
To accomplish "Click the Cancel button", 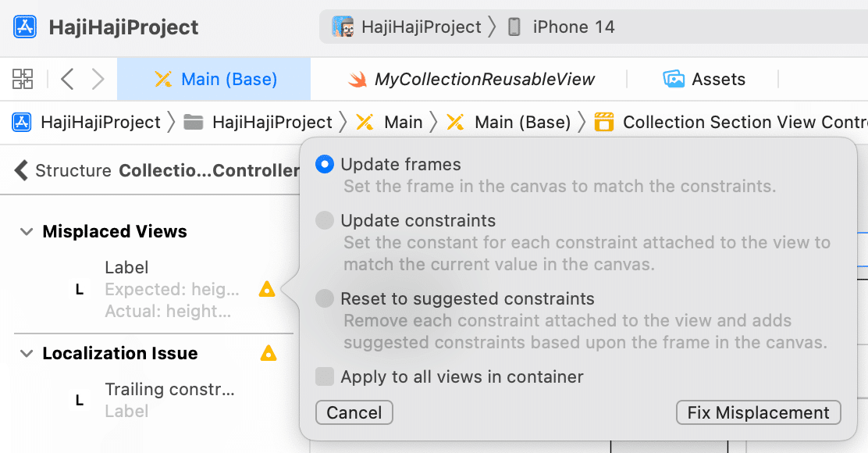I will pyautogui.click(x=354, y=412).
